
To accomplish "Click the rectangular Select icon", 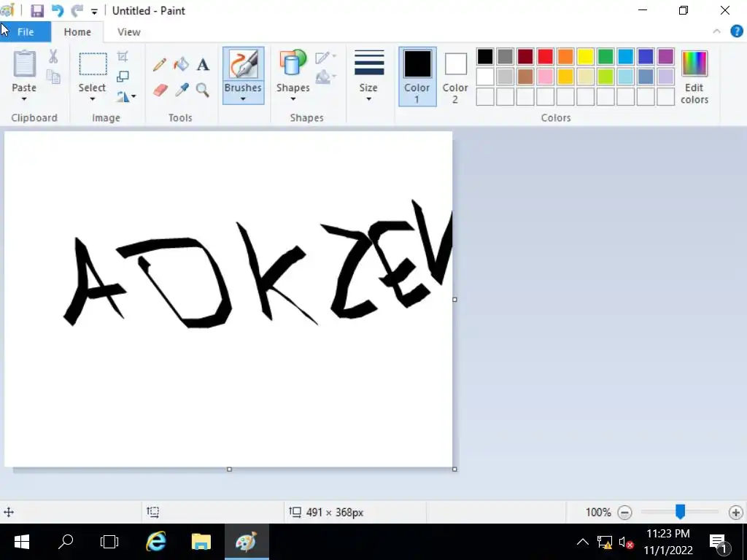I will [93, 64].
